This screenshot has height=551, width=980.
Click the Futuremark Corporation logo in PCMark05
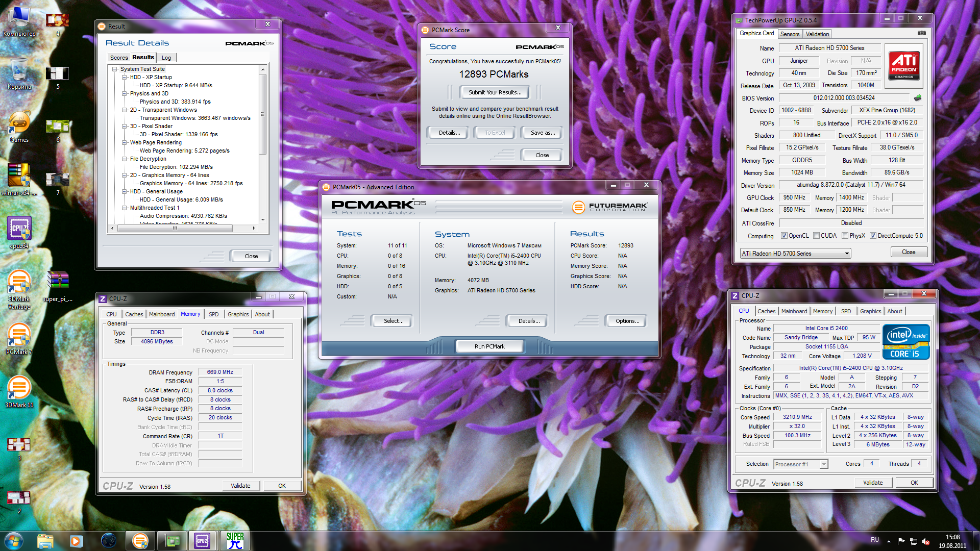tap(610, 207)
